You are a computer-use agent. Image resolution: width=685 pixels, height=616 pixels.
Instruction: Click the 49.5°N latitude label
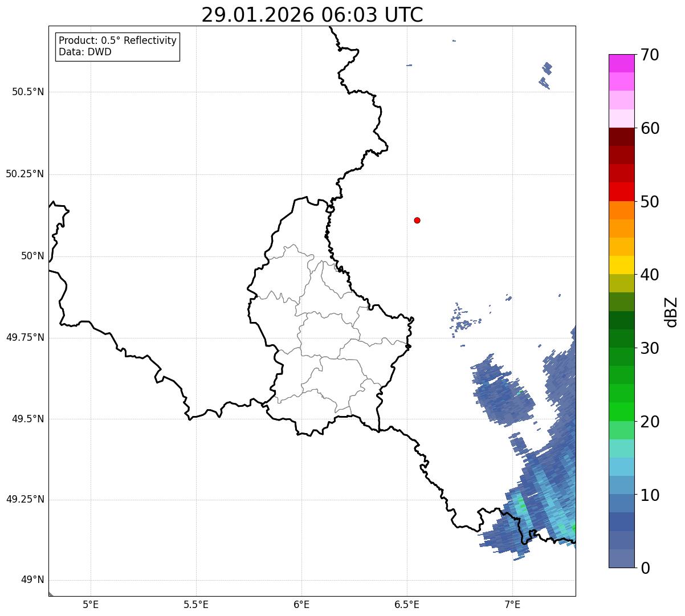tap(28, 419)
